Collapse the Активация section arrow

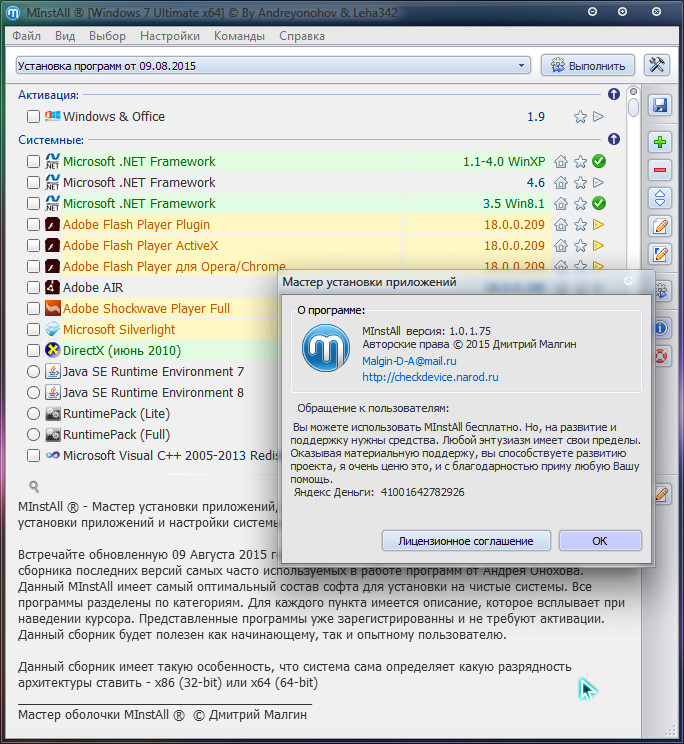click(614, 94)
